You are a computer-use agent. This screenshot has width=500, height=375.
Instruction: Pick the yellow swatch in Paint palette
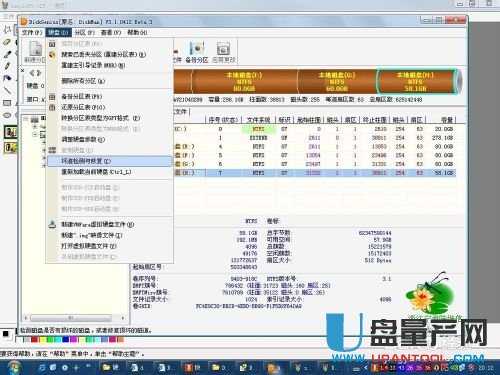[x=42, y=339]
